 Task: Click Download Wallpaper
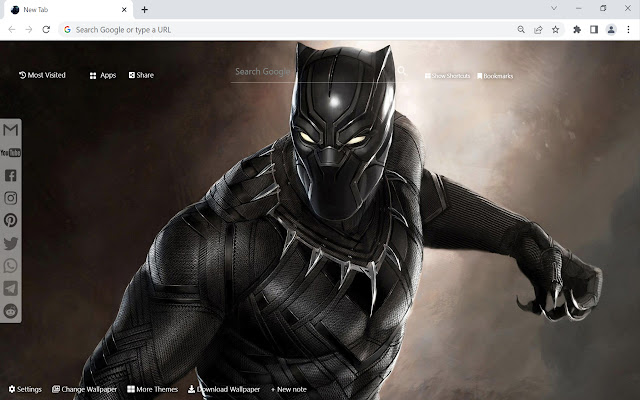pyautogui.click(x=224, y=389)
